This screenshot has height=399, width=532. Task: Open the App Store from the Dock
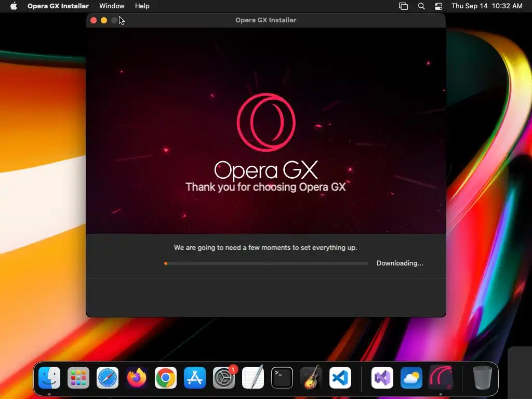pyautogui.click(x=195, y=378)
